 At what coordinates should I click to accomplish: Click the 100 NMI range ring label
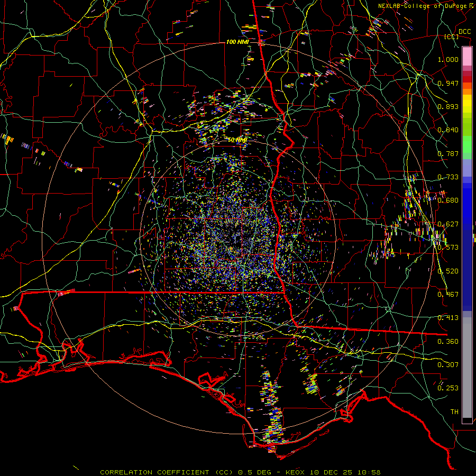(237, 42)
